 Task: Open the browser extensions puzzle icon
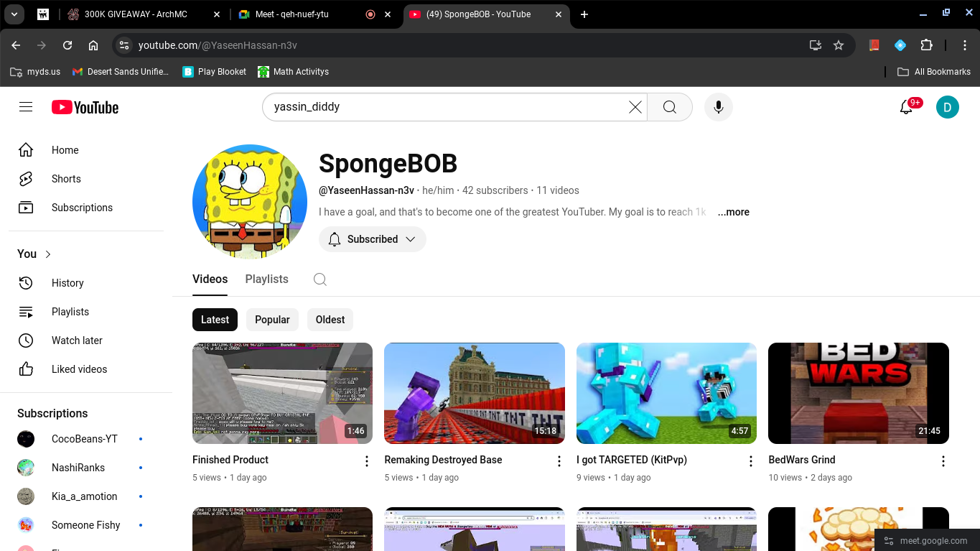(926, 45)
